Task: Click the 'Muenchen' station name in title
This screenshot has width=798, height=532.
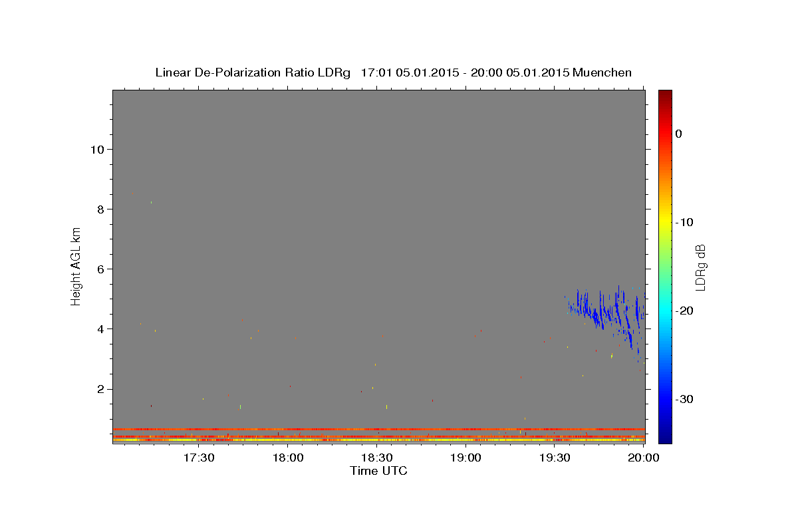Action: 602,72
